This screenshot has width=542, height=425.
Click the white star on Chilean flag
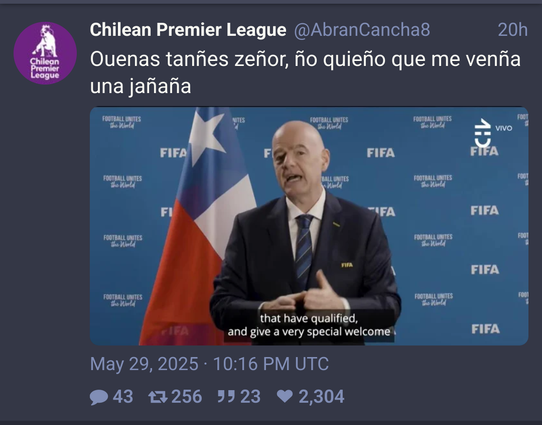click(x=207, y=135)
